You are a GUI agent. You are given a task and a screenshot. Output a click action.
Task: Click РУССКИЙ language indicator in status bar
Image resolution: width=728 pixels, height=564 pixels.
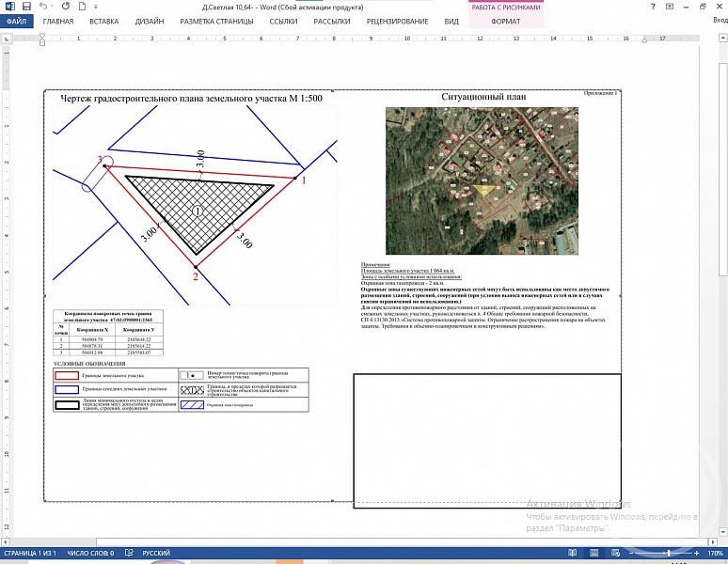[156, 554]
